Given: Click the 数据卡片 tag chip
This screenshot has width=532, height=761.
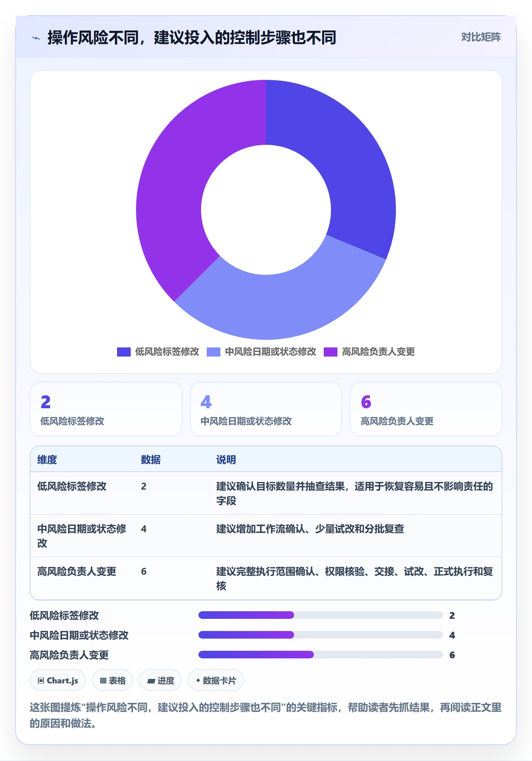Looking at the screenshot, I should click(216, 680).
